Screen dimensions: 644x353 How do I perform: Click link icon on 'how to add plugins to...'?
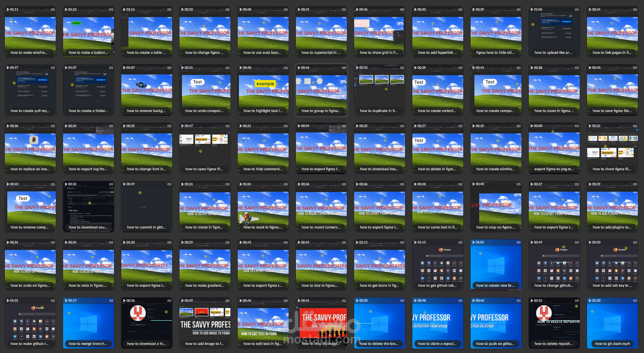click(635, 184)
